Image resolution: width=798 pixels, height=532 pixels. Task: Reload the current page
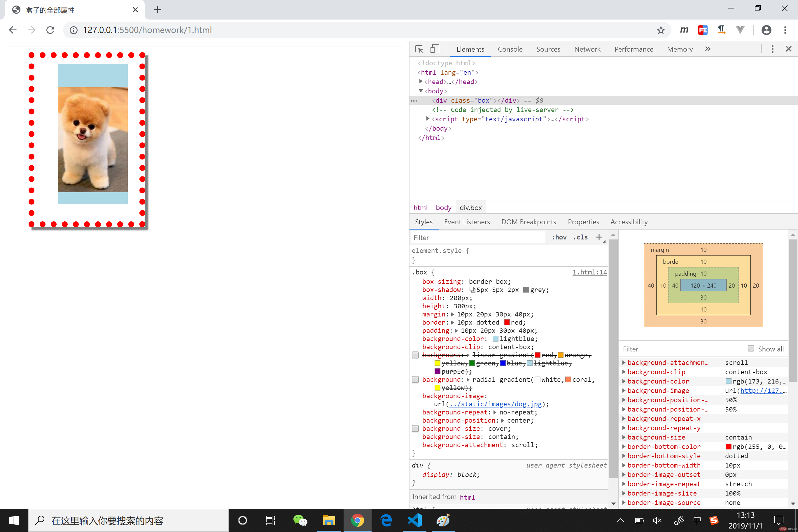click(50, 30)
